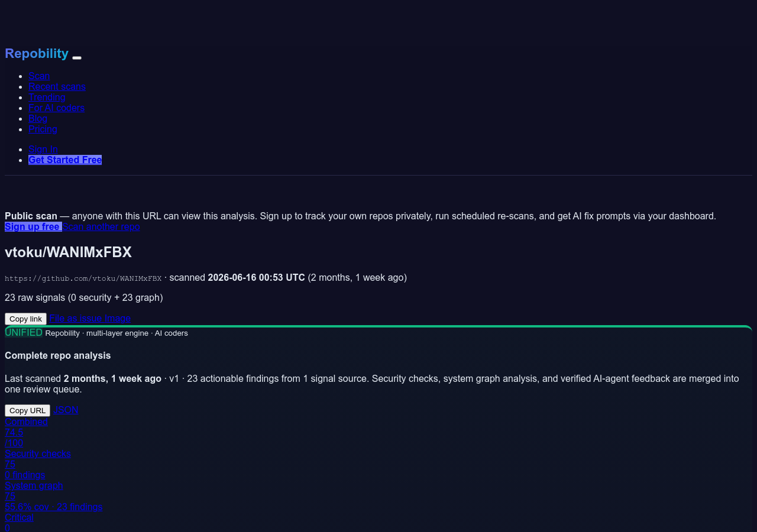Click the Sign up free link
Image resolution: width=757 pixels, height=532 pixels.
click(x=33, y=226)
